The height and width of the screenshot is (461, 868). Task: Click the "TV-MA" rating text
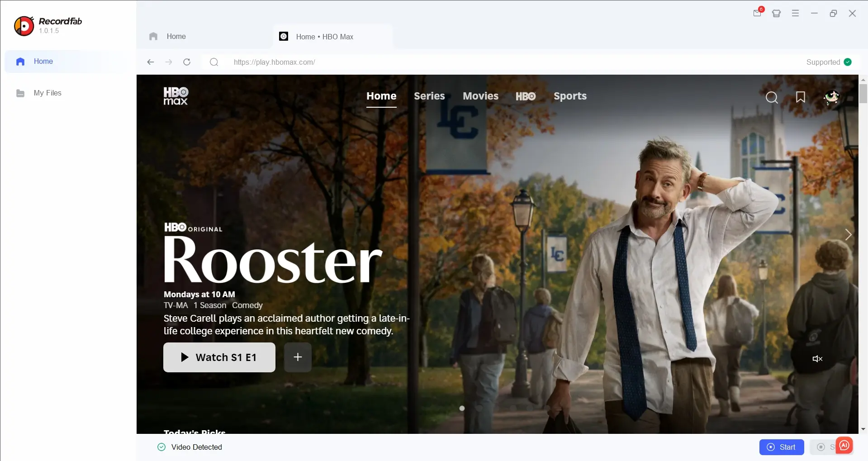[175, 305]
